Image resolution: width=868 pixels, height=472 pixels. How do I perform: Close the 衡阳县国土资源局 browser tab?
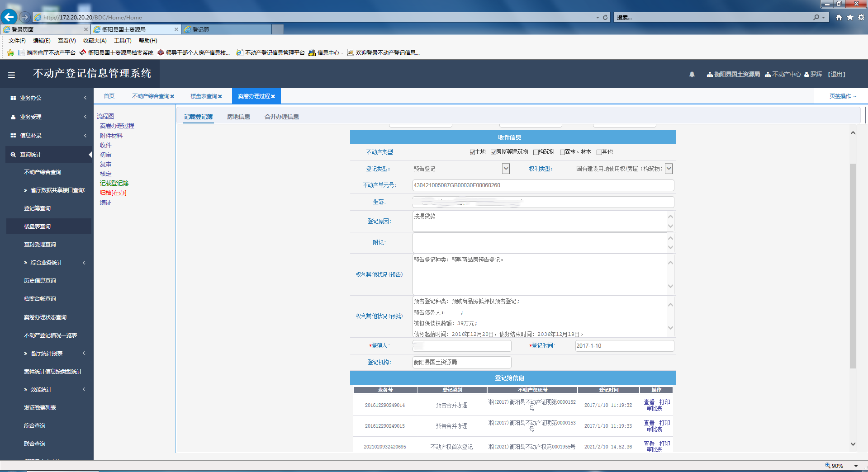176,29
